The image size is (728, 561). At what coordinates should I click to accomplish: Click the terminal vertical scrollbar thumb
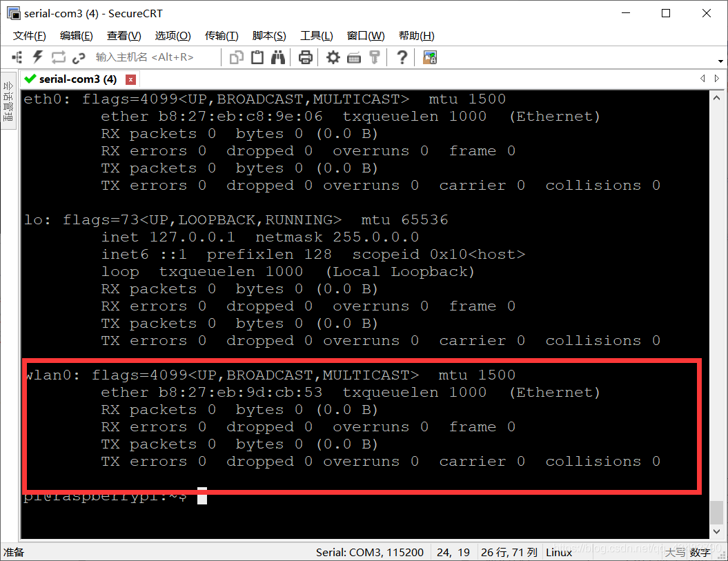716,512
